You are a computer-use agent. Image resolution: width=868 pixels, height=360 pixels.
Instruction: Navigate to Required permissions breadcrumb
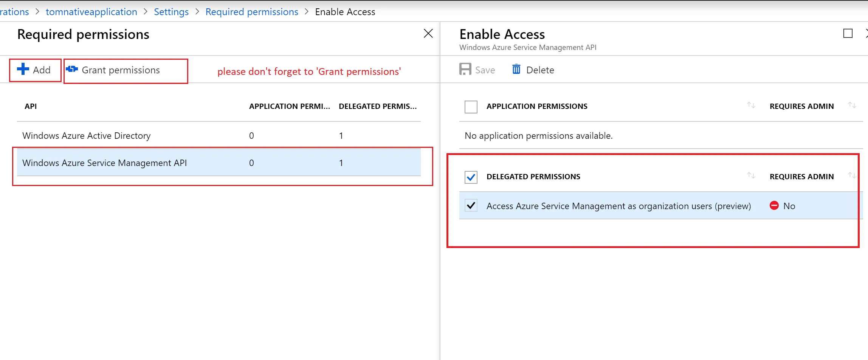252,12
